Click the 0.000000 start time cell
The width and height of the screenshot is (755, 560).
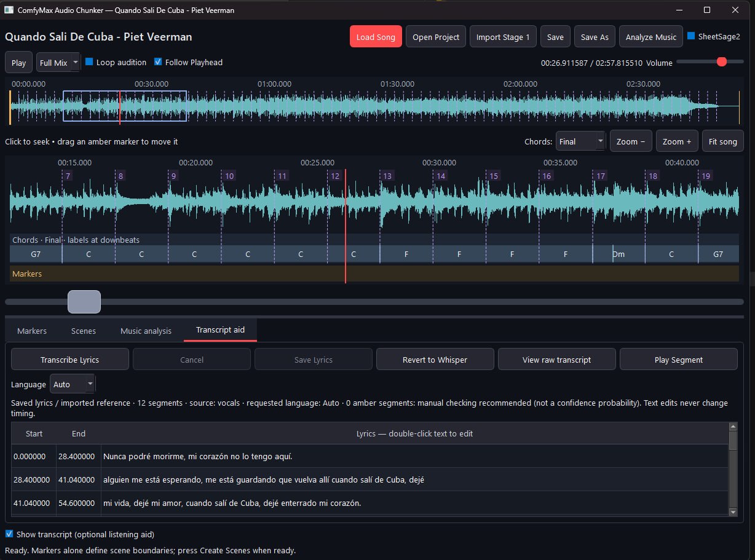click(34, 456)
